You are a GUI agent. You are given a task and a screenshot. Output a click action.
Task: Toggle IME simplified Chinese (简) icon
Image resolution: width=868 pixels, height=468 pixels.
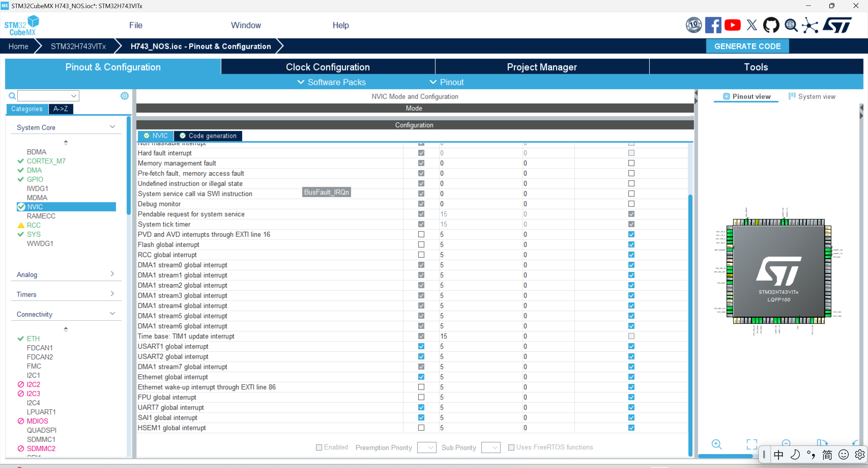tap(827, 455)
